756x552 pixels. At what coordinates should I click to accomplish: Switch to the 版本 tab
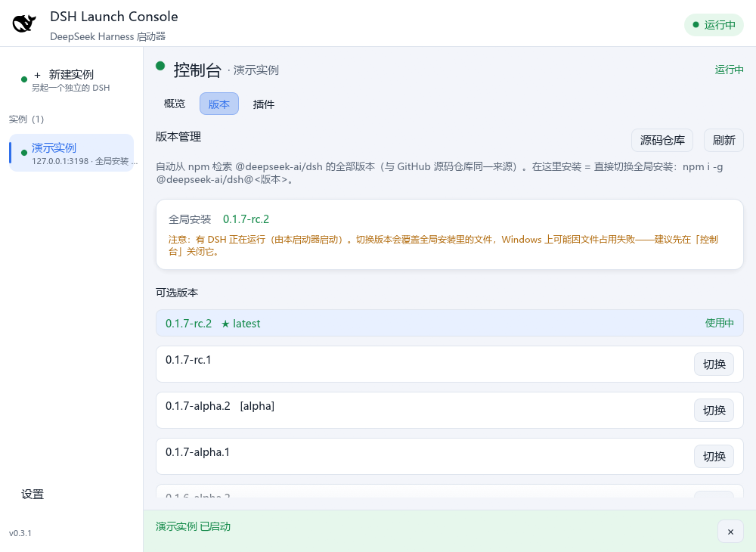219,104
